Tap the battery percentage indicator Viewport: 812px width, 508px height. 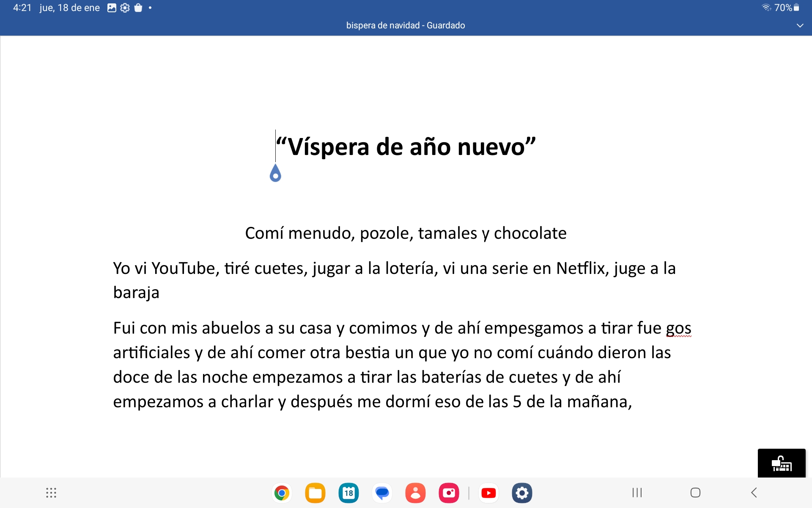(x=783, y=8)
